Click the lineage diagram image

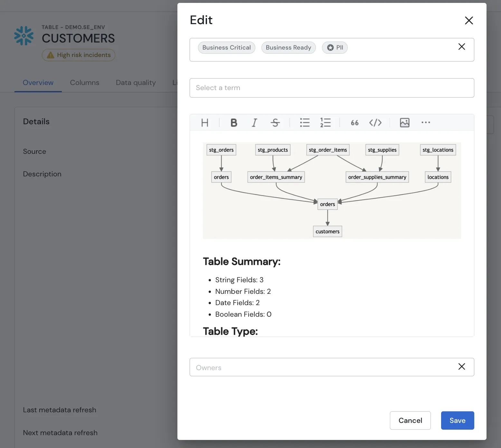(x=332, y=191)
